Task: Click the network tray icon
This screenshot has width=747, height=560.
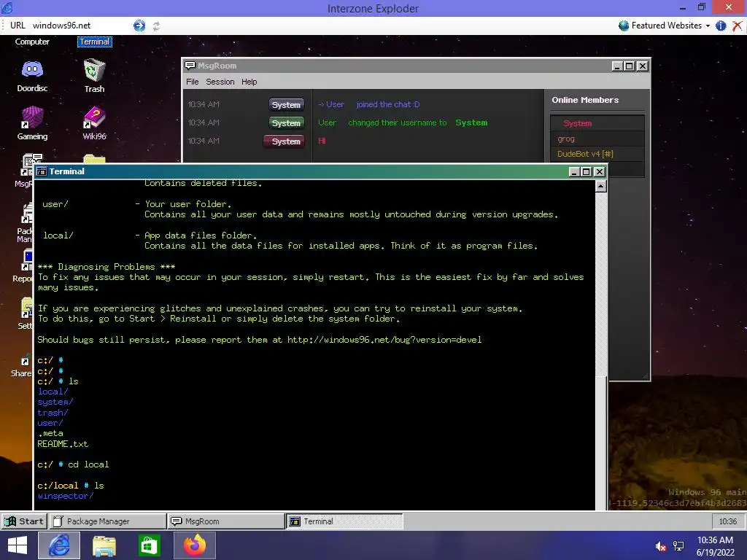Action: pyautogui.click(x=678, y=546)
